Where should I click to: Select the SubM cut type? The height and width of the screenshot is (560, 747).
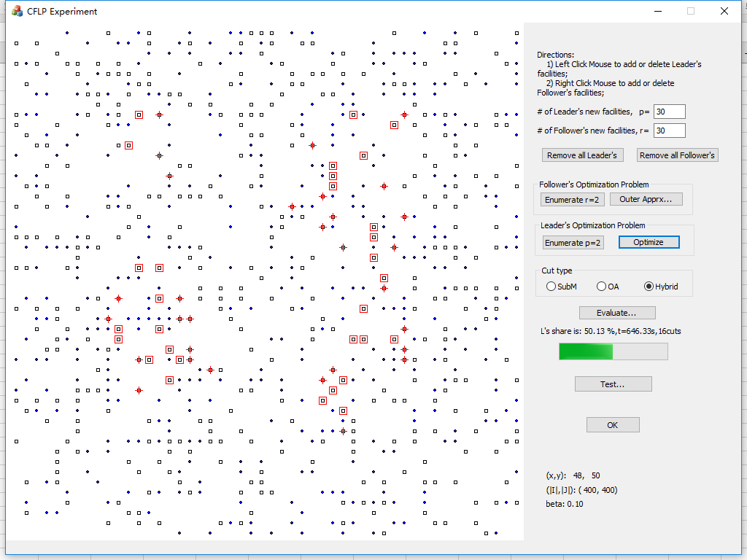click(551, 287)
